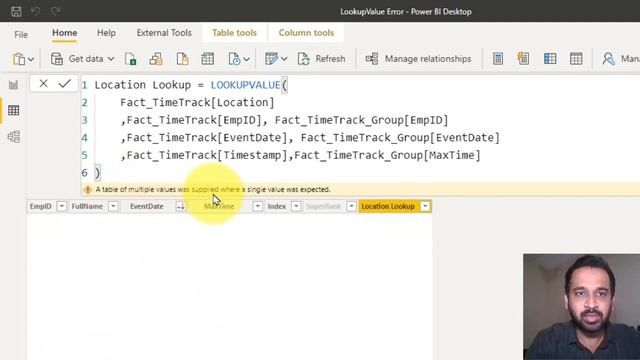
Task: Click the Recent sources icon
Action: click(234, 59)
